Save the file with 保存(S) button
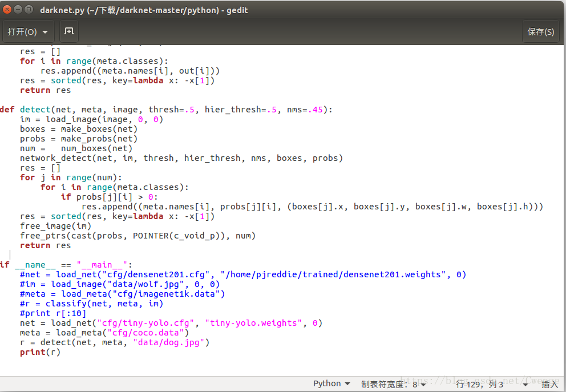 tap(540, 31)
